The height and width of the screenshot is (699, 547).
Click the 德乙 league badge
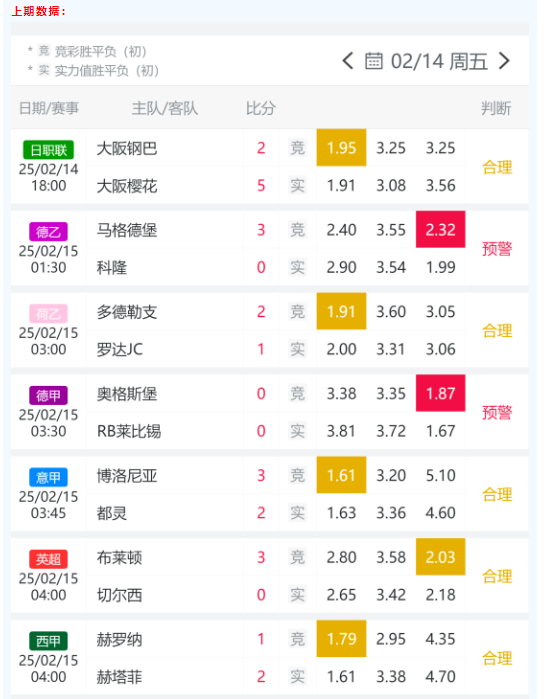coord(48,232)
